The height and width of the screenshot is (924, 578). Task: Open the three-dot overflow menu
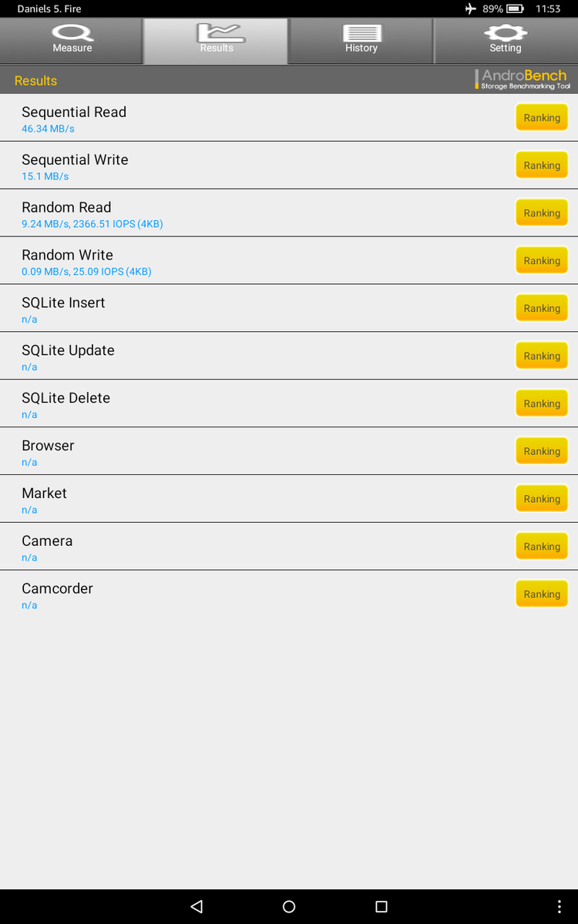560,906
